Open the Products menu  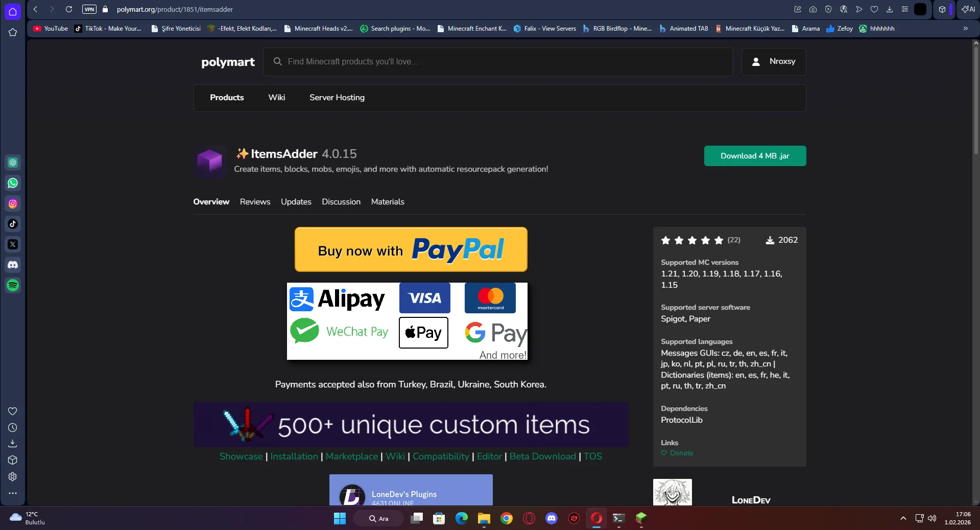pos(227,98)
